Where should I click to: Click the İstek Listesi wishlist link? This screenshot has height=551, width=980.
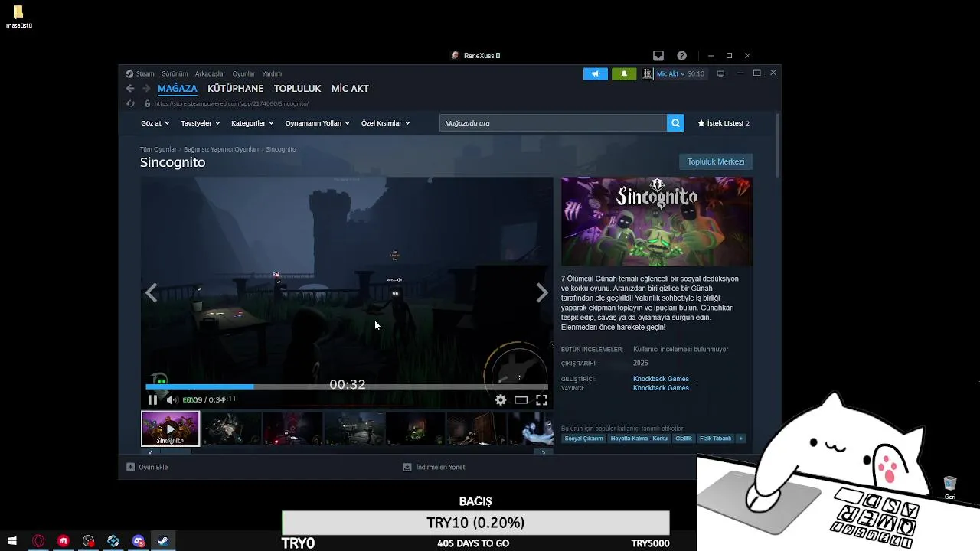coord(723,122)
